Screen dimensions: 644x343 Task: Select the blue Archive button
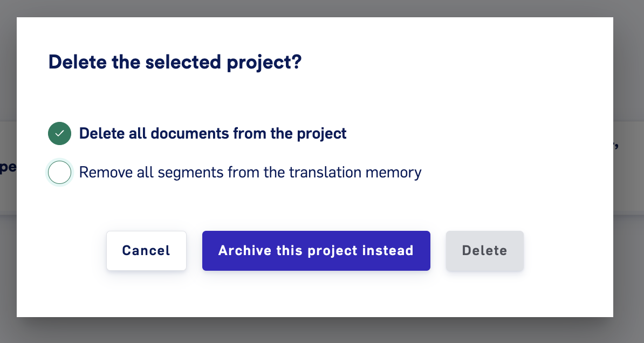click(x=316, y=251)
